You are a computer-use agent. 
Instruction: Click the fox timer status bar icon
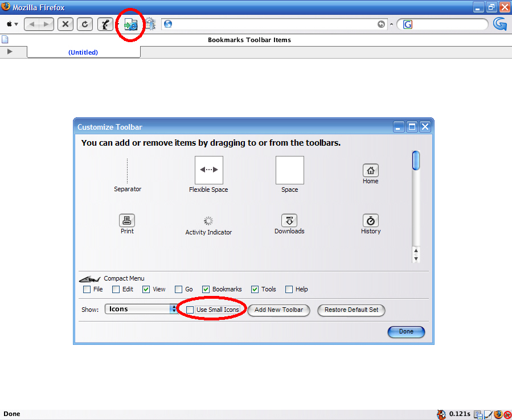[x=441, y=414]
